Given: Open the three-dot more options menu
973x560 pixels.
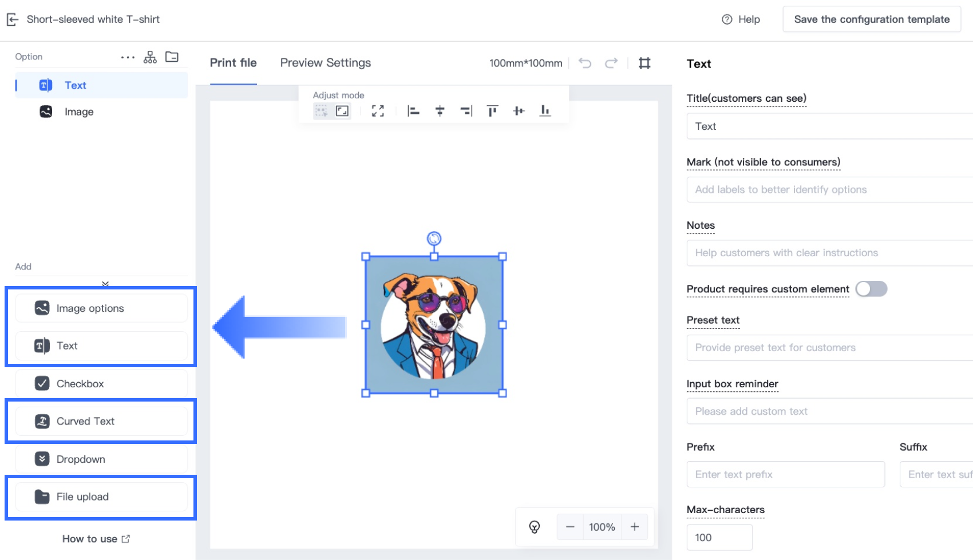Looking at the screenshot, I should pyautogui.click(x=128, y=57).
